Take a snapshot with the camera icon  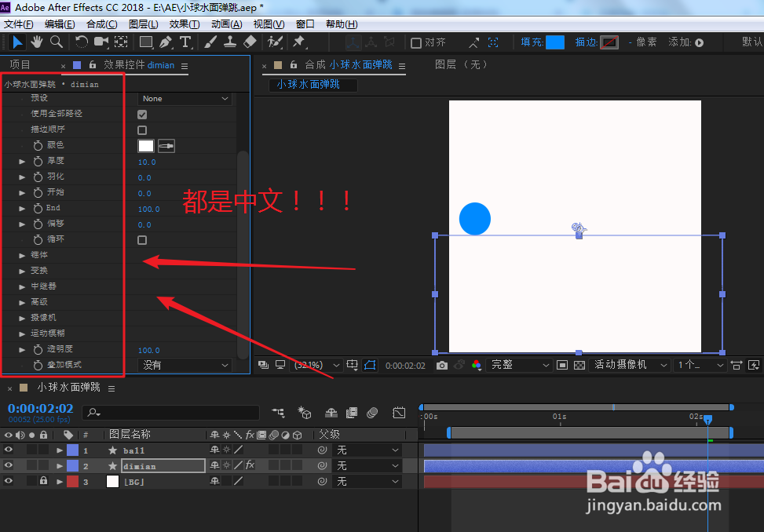(441, 365)
